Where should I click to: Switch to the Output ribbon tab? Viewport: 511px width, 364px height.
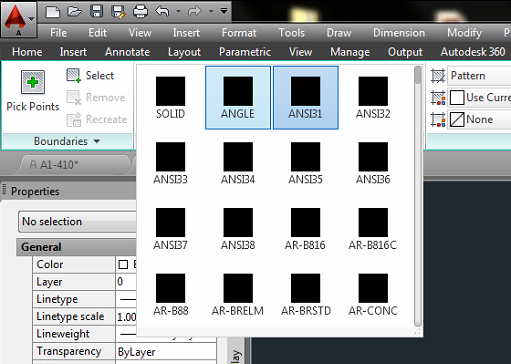[405, 52]
